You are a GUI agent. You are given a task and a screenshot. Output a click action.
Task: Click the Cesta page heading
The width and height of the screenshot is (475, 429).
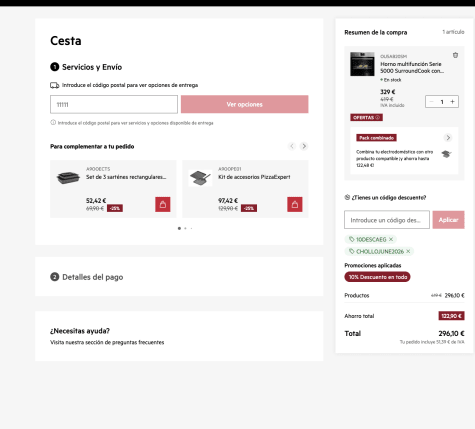66,41
